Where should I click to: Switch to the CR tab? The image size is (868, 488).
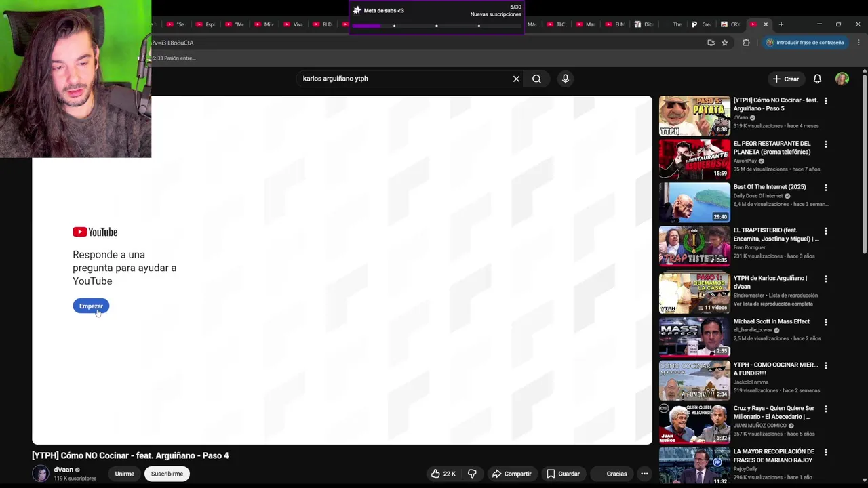pos(730,24)
